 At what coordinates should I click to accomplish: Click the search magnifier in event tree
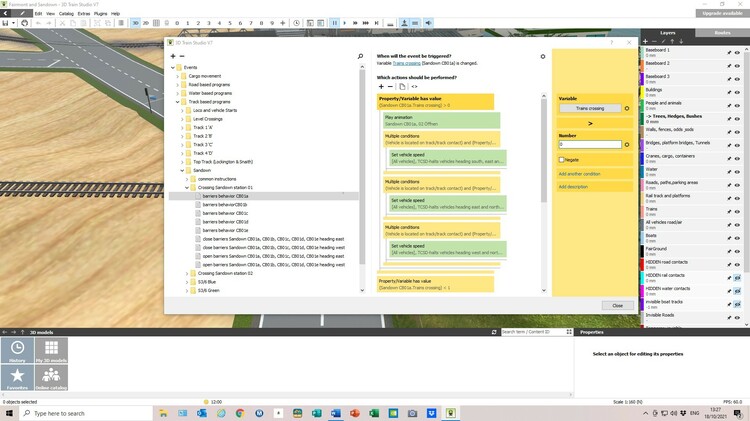pos(359,57)
